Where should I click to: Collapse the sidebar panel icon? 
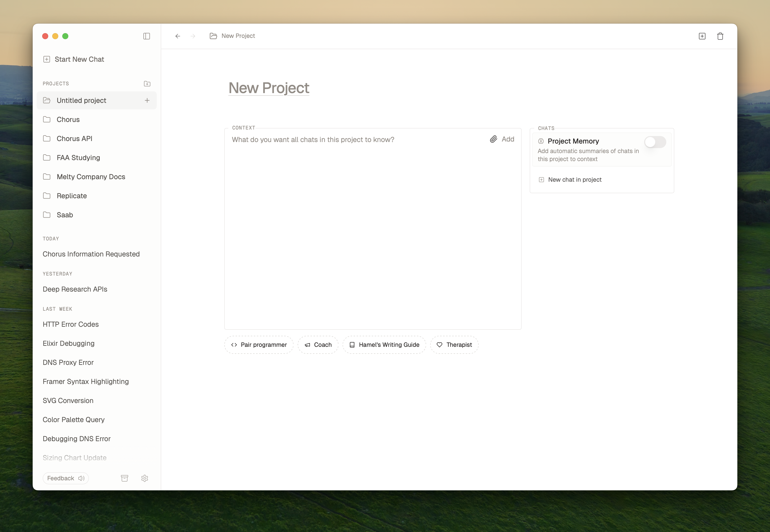147,36
